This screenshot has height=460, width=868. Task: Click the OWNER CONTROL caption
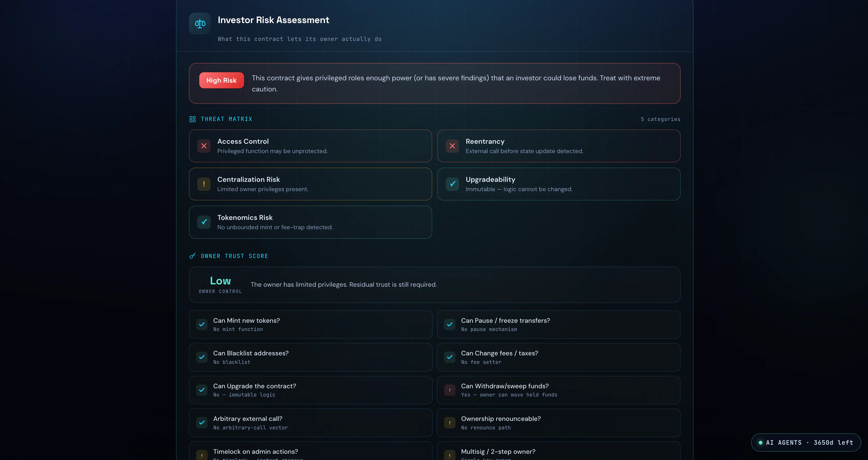[x=220, y=291]
